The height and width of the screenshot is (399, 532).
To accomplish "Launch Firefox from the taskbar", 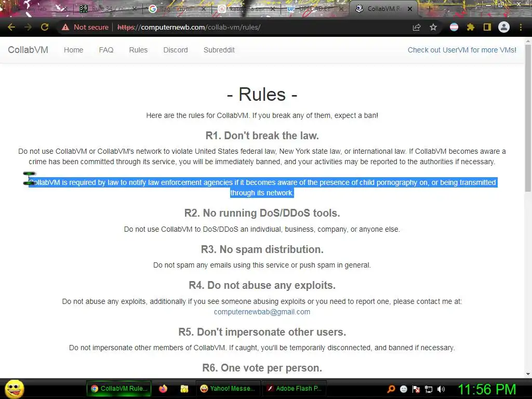I will click(163, 389).
